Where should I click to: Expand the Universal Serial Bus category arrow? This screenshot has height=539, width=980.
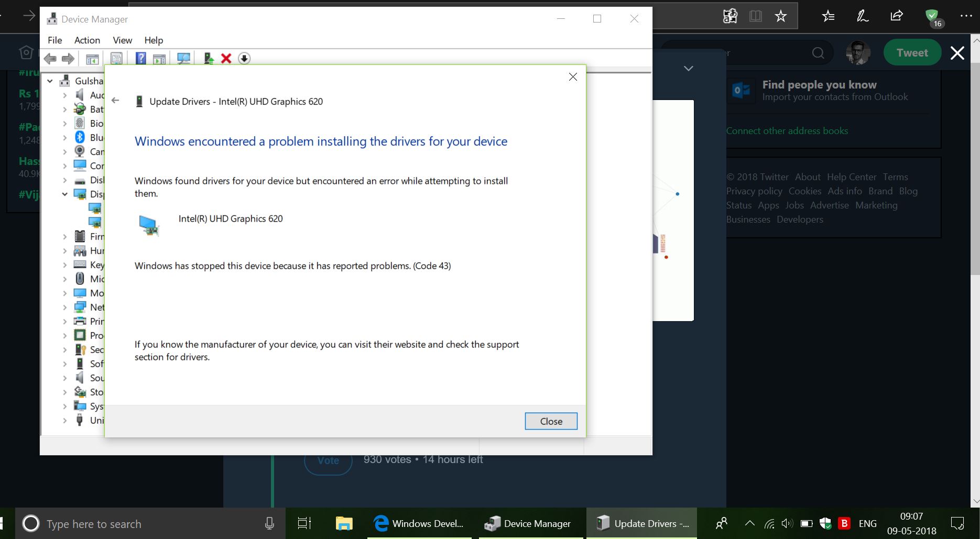point(64,420)
